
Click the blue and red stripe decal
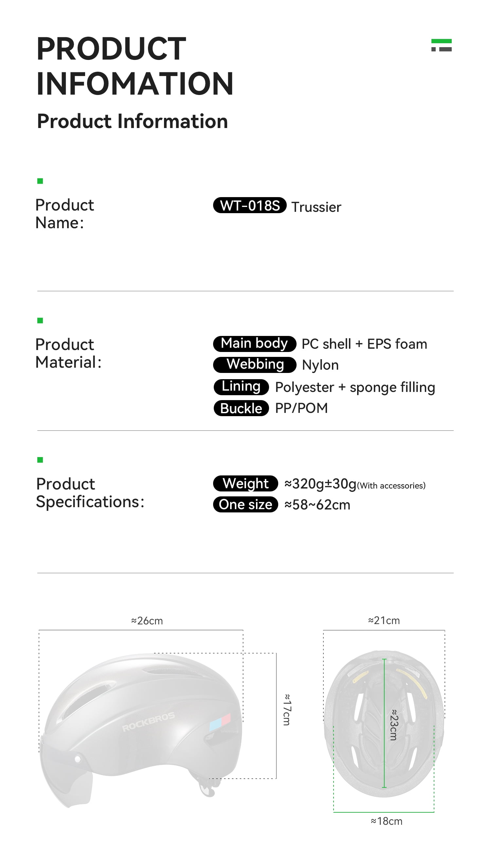click(x=220, y=722)
